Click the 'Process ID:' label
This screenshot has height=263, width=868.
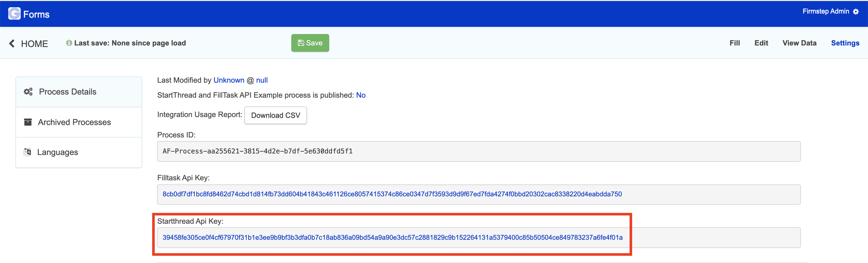click(x=176, y=135)
